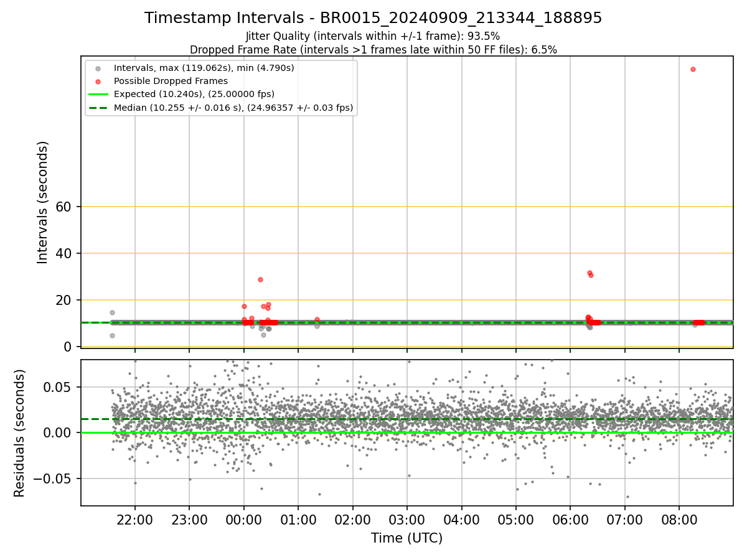
Task: Click the 'Time (UTC)' x-axis label
Action: (x=407, y=538)
